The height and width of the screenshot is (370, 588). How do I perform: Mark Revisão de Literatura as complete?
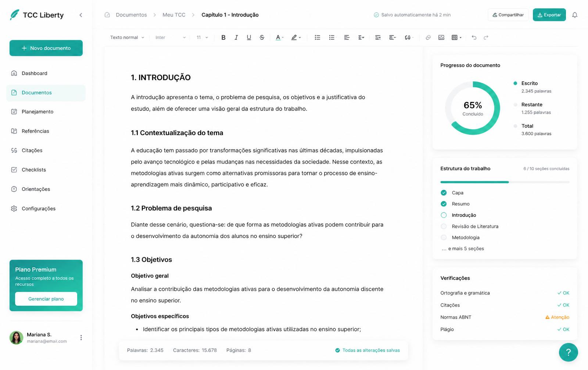(x=444, y=226)
